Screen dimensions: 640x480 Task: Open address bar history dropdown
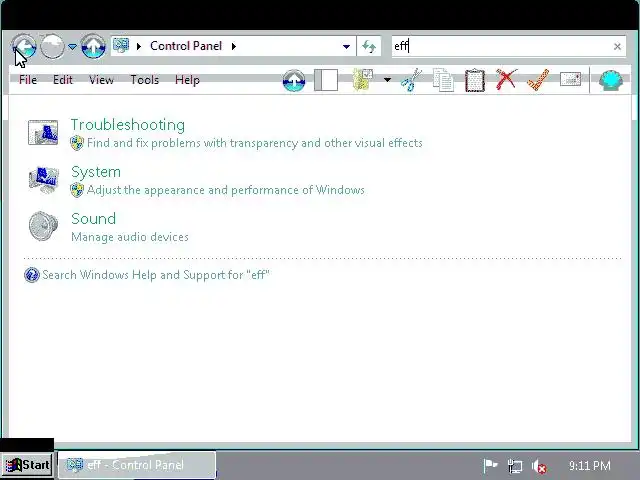346,47
